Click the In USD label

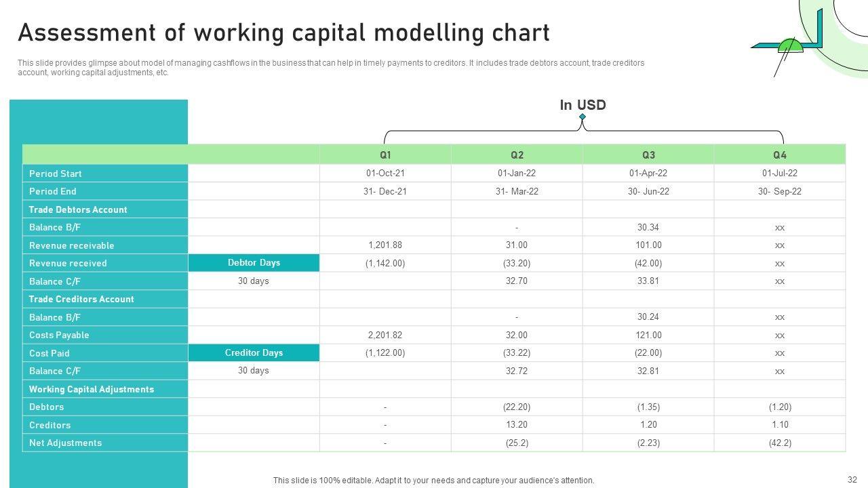click(583, 105)
